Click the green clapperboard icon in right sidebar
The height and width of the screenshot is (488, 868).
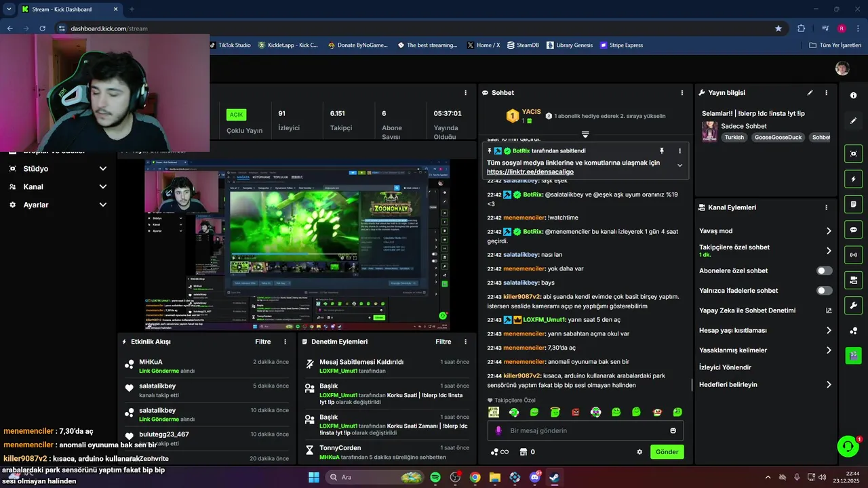click(x=854, y=354)
